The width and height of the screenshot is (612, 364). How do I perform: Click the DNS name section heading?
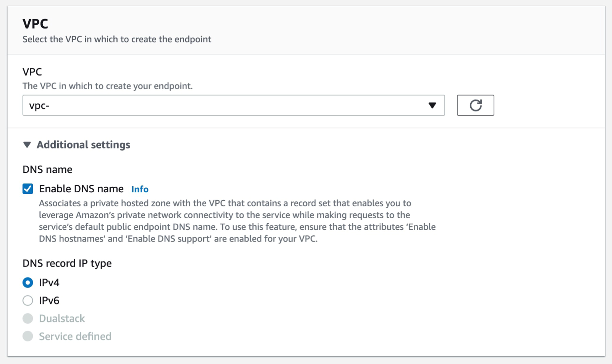point(47,169)
